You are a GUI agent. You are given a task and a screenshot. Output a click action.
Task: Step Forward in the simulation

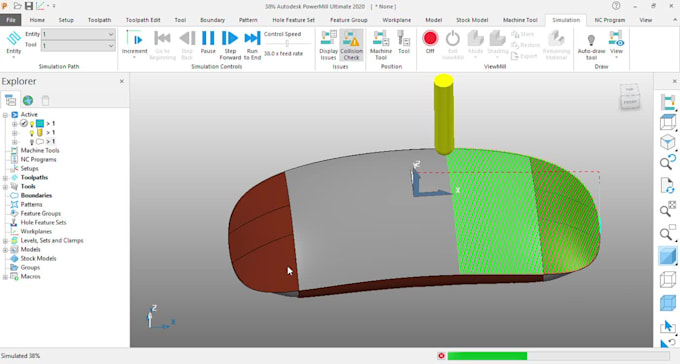click(x=230, y=45)
